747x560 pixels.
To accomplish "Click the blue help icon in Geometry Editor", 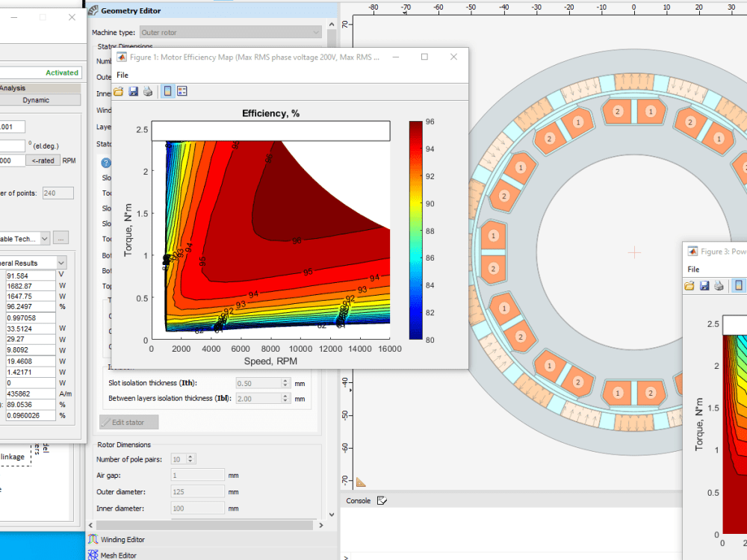I will (x=106, y=162).
